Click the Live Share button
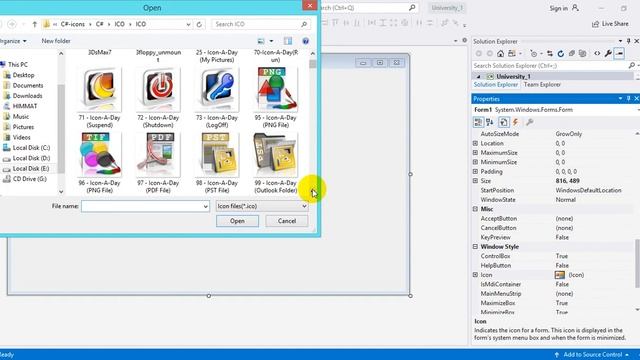 point(610,24)
